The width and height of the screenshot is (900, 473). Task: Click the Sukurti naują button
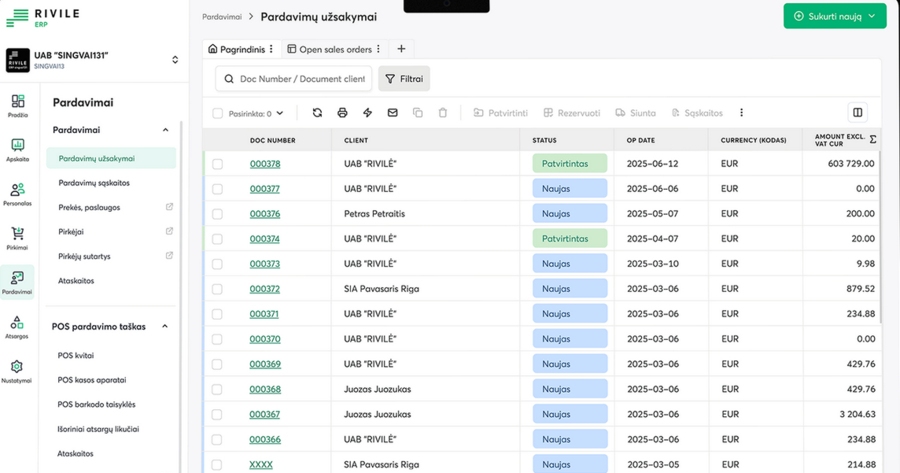[x=834, y=16]
